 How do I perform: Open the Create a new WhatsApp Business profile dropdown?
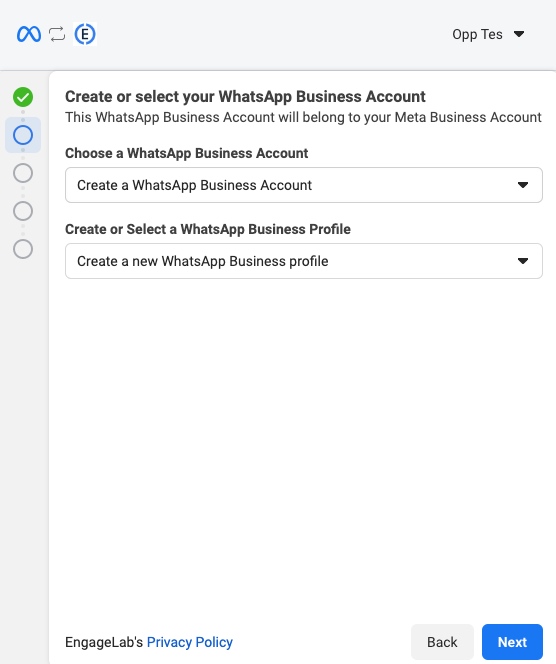tap(304, 261)
